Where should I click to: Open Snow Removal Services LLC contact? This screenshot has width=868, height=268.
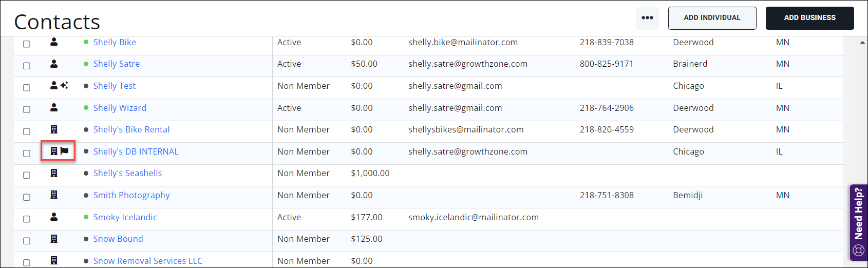(148, 261)
